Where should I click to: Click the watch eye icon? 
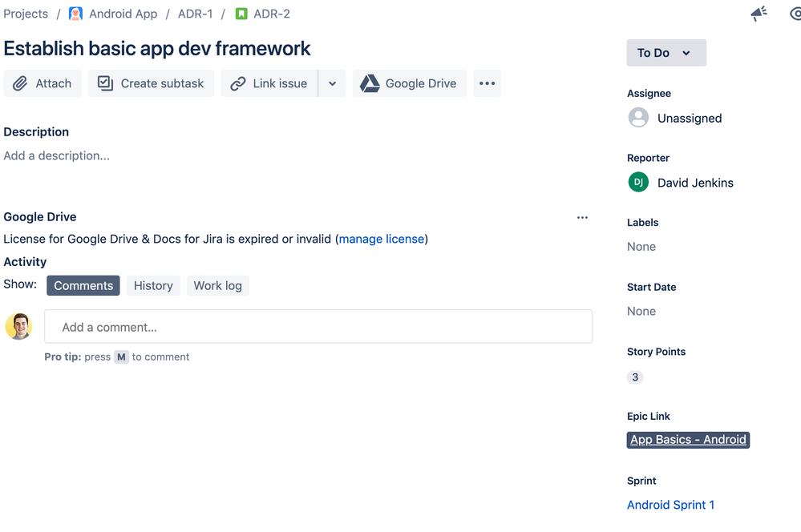click(795, 14)
